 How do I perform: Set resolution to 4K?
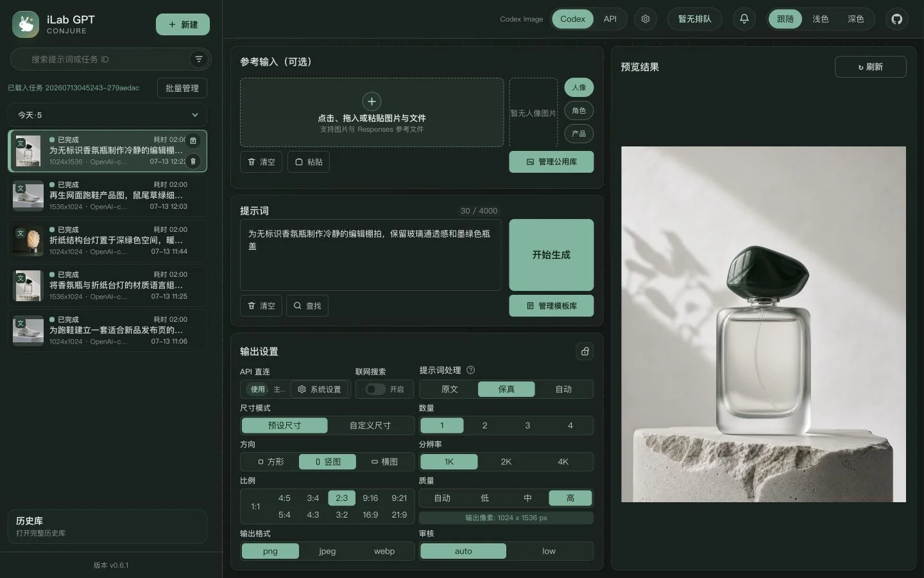pyautogui.click(x=563, y=462)
